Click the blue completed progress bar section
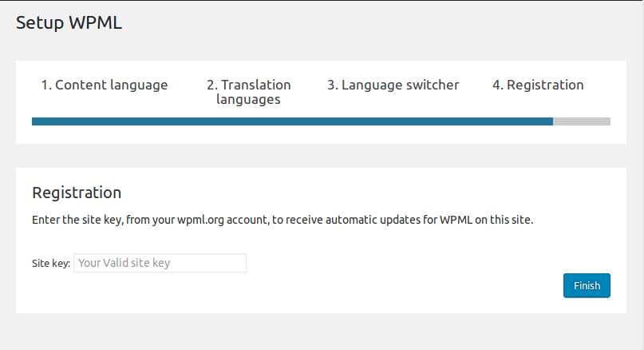The width and height of the screenshot is (644, 350). coord(292,121)
